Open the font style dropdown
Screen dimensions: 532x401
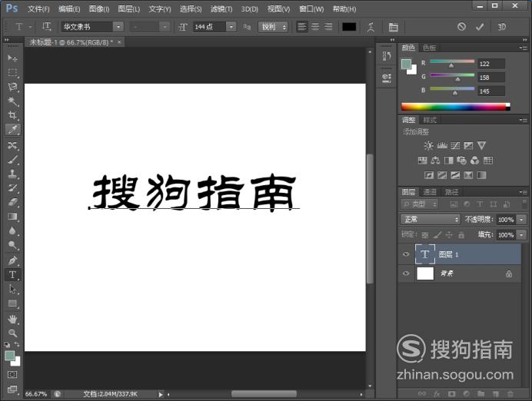pyautogui.click(x=165, y=27)
